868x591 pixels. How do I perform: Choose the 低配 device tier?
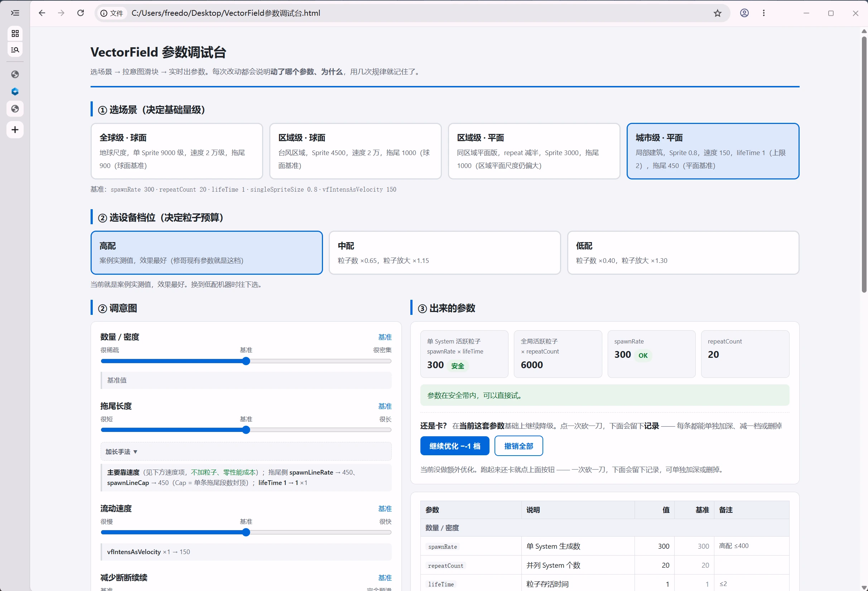click(683, 253)
